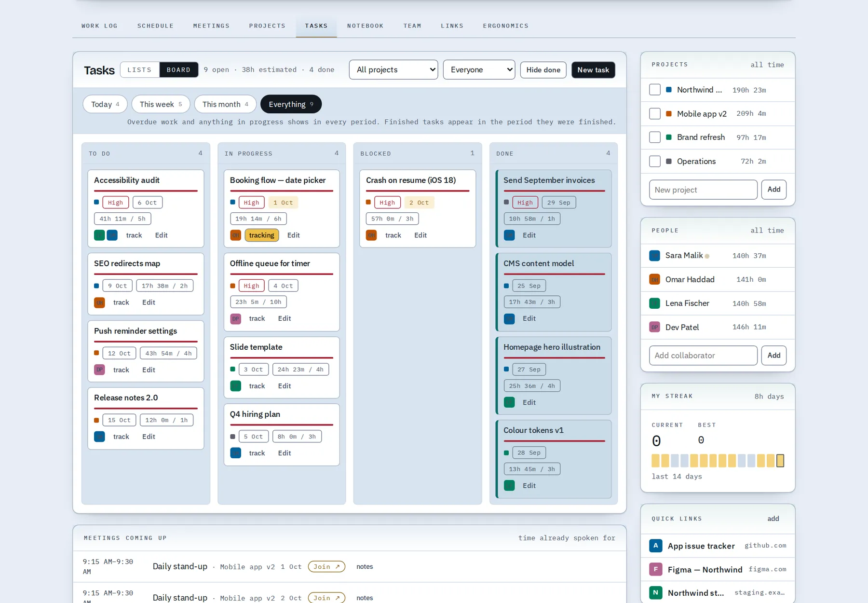This screenshot has width=868, height=603.
Task: Tick the Brand refresh project checkbox
Action: point(655,137)
